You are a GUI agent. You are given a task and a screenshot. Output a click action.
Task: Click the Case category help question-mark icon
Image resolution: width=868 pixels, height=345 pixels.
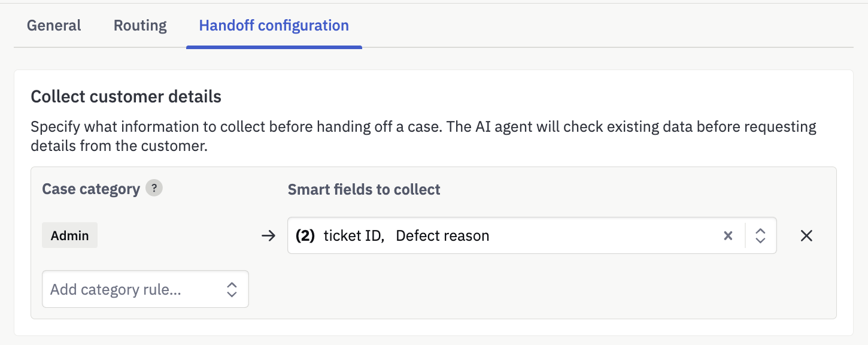(x=154, y=189)
